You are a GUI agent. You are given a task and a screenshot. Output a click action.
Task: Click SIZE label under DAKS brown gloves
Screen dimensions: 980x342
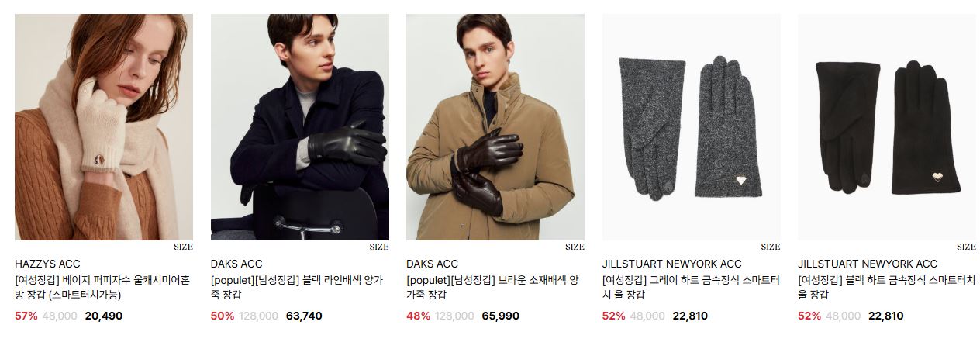click(575, 247)
